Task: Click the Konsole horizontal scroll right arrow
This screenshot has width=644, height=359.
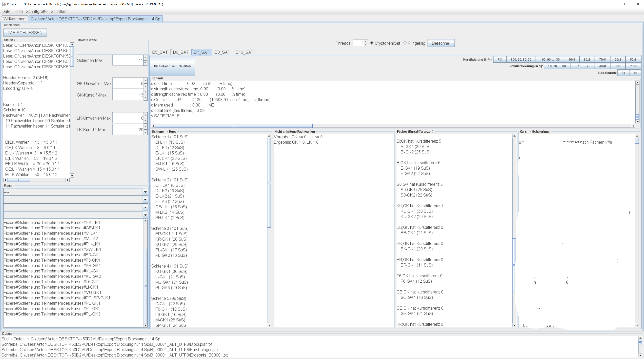Action: coord(633,126)
